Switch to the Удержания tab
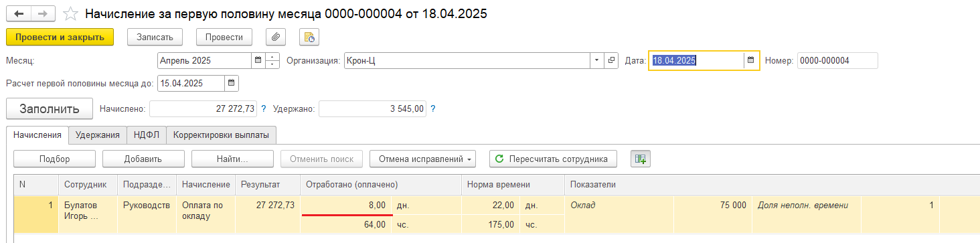The width and height of the screenshot is (980, 243). pos(98,135)
